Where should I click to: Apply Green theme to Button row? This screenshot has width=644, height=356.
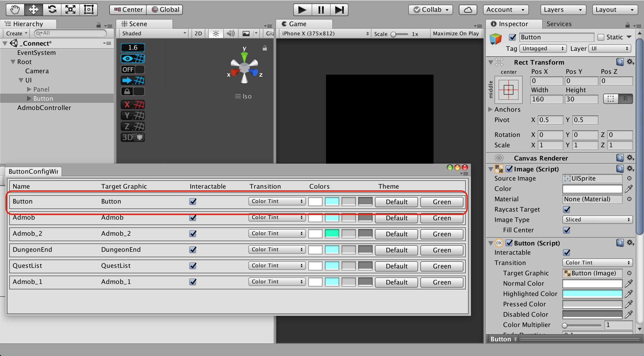pyautogui.click(x=442, y=202)
